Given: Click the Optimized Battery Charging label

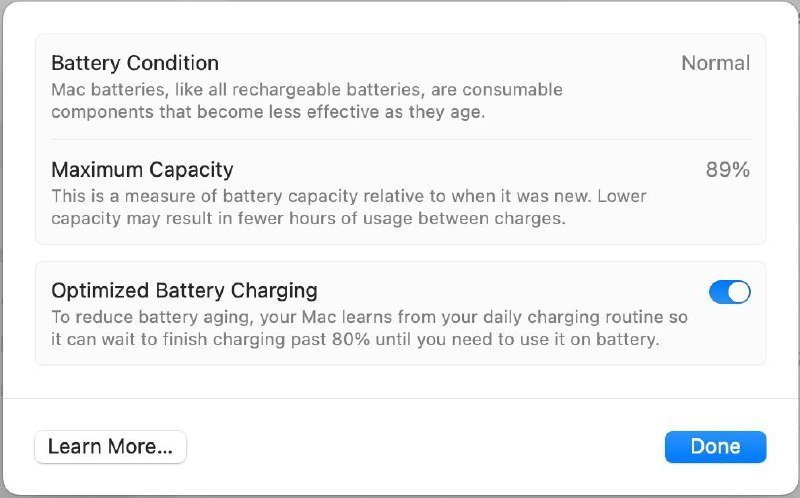Looking at the screenshot, I should (x=184, y=291).
